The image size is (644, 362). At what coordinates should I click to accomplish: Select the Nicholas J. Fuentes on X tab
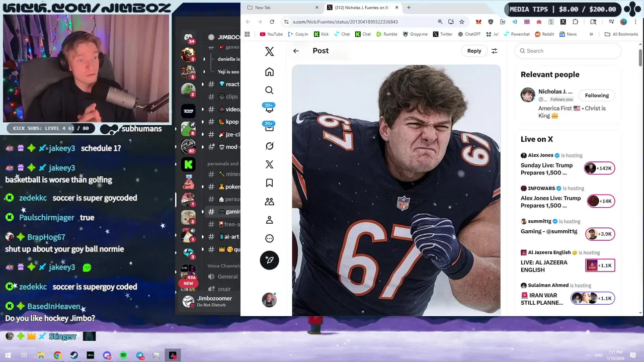click(x=361, y=8)
